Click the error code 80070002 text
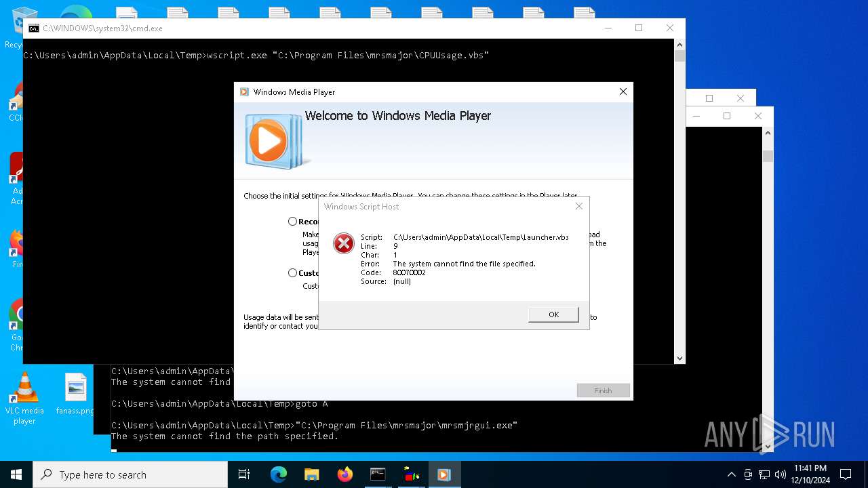This screenshot has height=488, width=868. [x=409, y=272]
